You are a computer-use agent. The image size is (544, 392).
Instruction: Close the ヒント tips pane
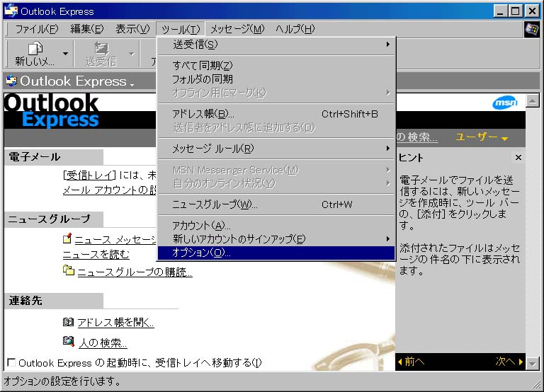(518, 158)
